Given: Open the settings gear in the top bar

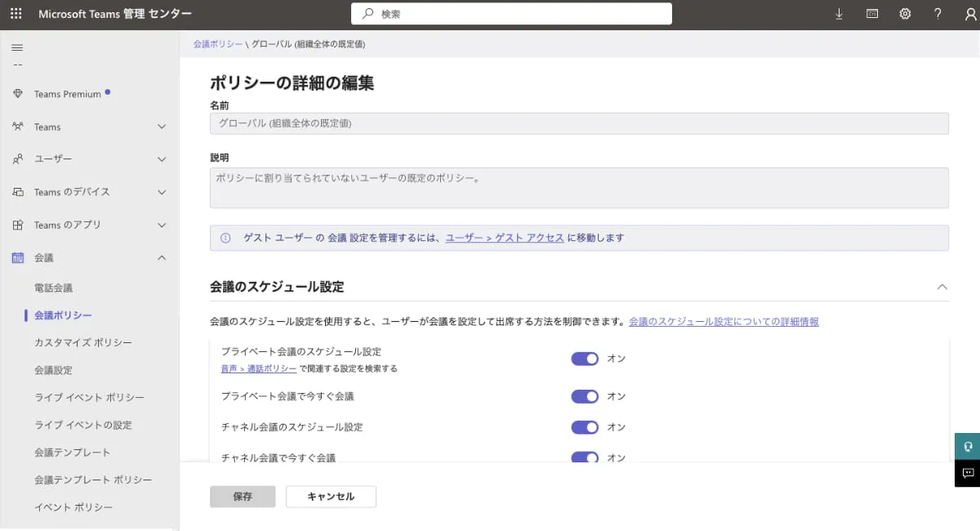Looking at the screenshot, I should point(905,13).
